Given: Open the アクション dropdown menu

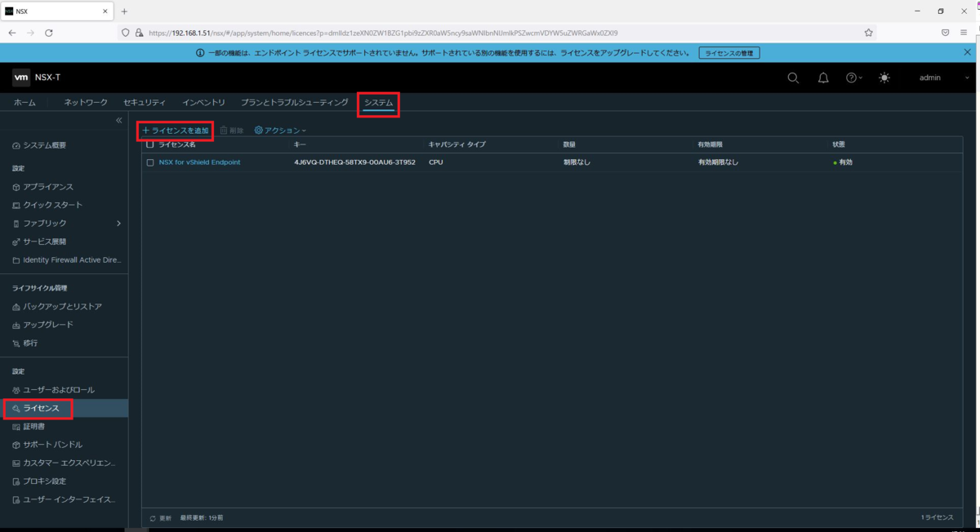Looking at the screenshot, I should [280, 130].
